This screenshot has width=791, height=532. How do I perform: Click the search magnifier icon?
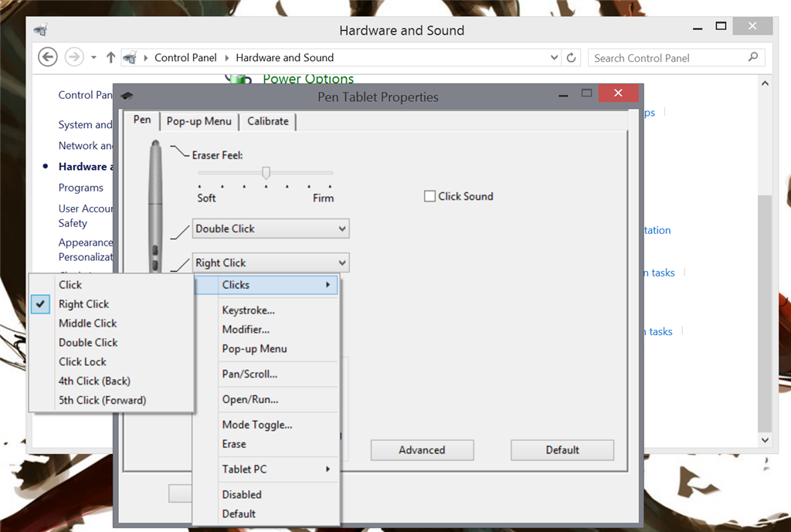point(753,57)
